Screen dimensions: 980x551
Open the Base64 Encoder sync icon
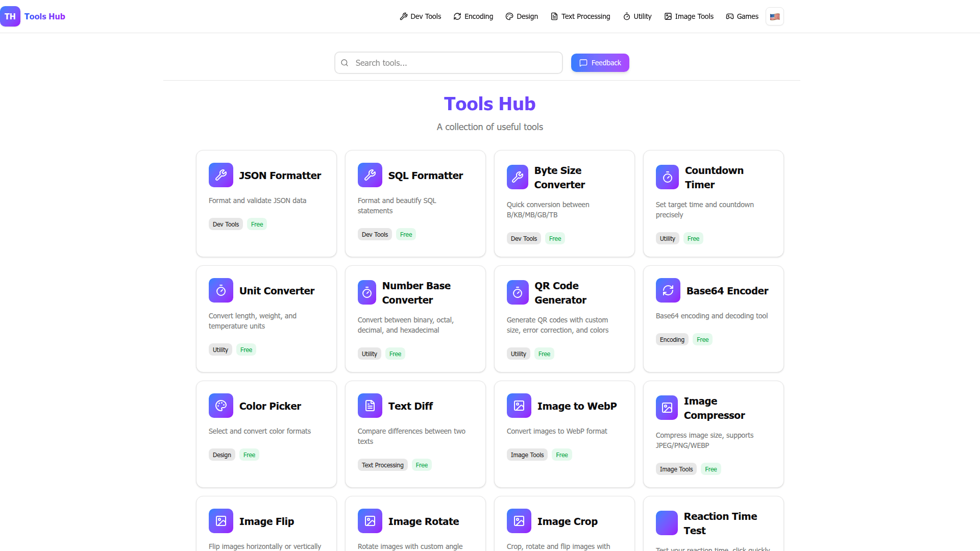pyautogui.click(x=668, y=290)
